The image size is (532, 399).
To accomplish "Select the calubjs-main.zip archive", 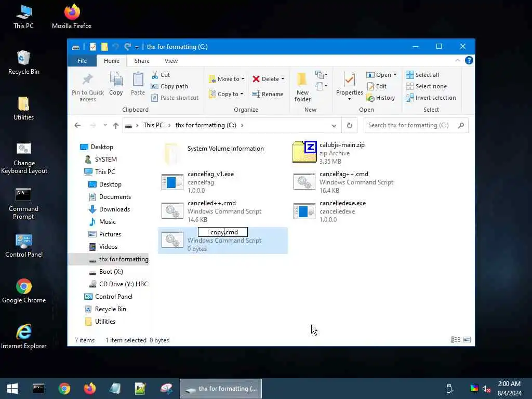I will pyautogui.click(x=343, y=153).
